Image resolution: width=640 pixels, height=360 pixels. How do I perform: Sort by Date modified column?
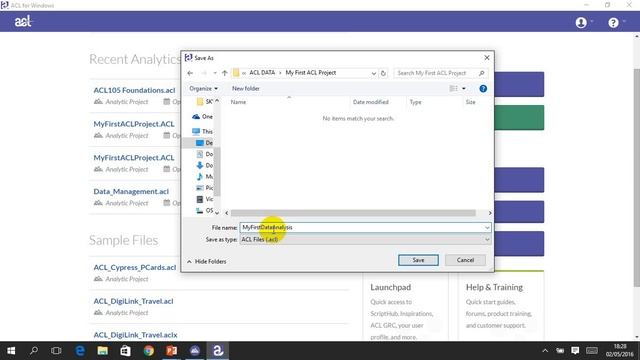371,102
